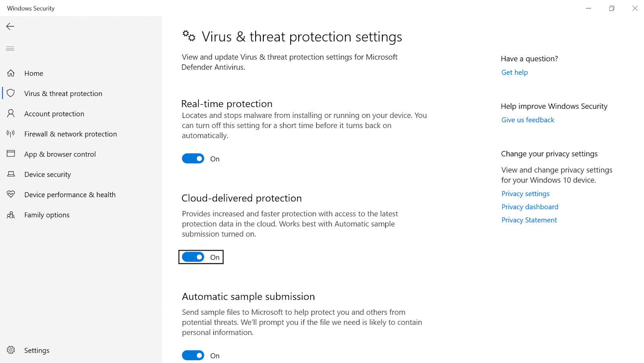644x363 pixels.
Task: Select the Home icon in the sidebar
Action: tap(10, 73)
